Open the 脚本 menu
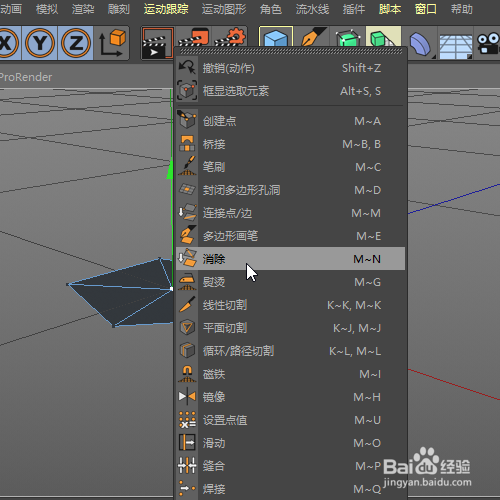 (390, 9)
